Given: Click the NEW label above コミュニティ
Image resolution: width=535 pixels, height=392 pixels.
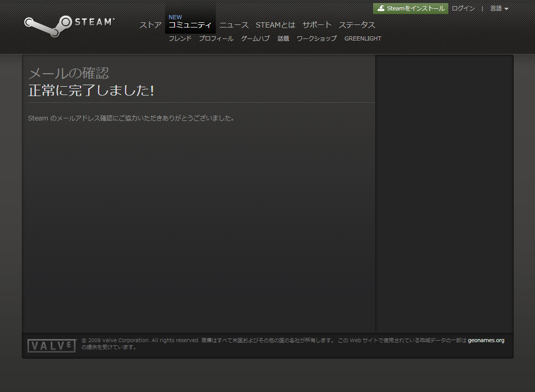Looking at the screenshot, I should pos(175,17).
